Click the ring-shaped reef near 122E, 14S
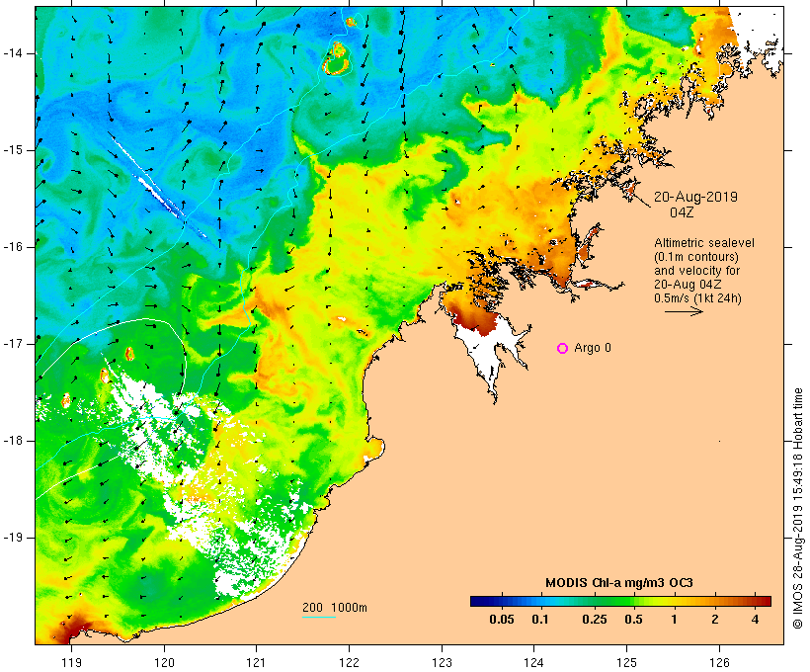The height and width of the screenshot is (672, 810). [x=337, y=60]
